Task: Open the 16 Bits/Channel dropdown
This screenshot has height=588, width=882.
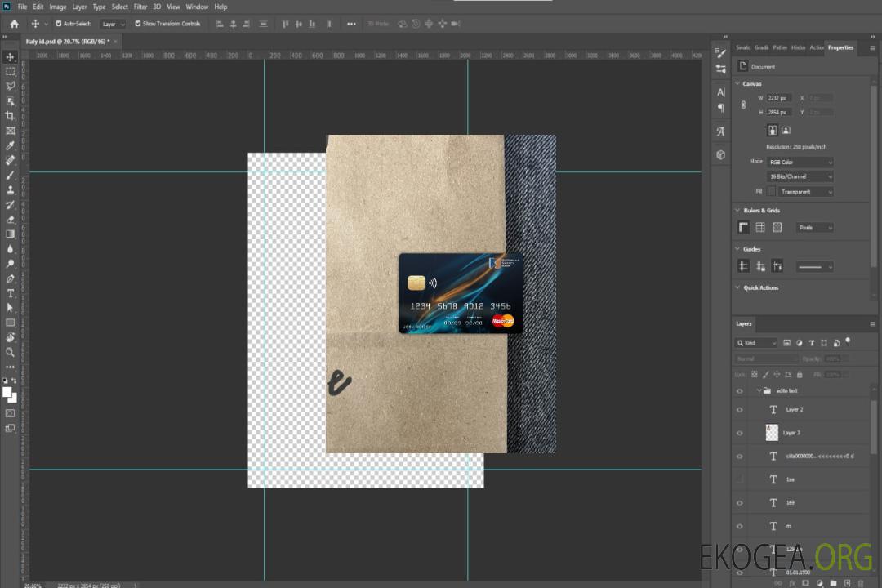Action: (x=800, y=176)
